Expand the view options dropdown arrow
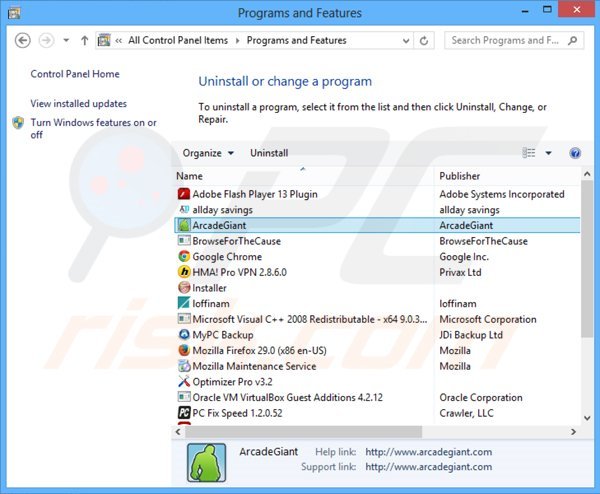This screenshot has height=494, width=600. (548, 153)
